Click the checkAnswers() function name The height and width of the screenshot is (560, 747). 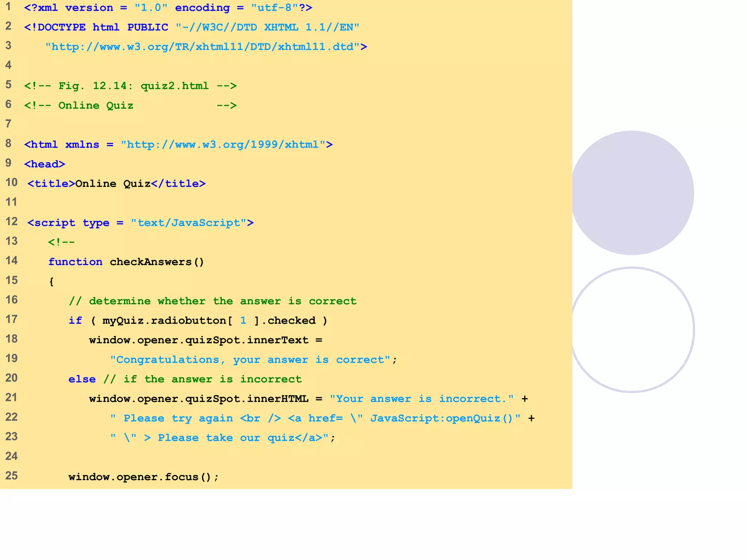(x=157, y=262)
